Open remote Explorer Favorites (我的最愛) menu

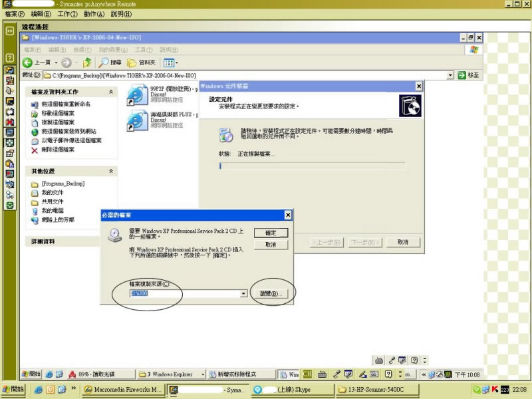tap(113, 50)
